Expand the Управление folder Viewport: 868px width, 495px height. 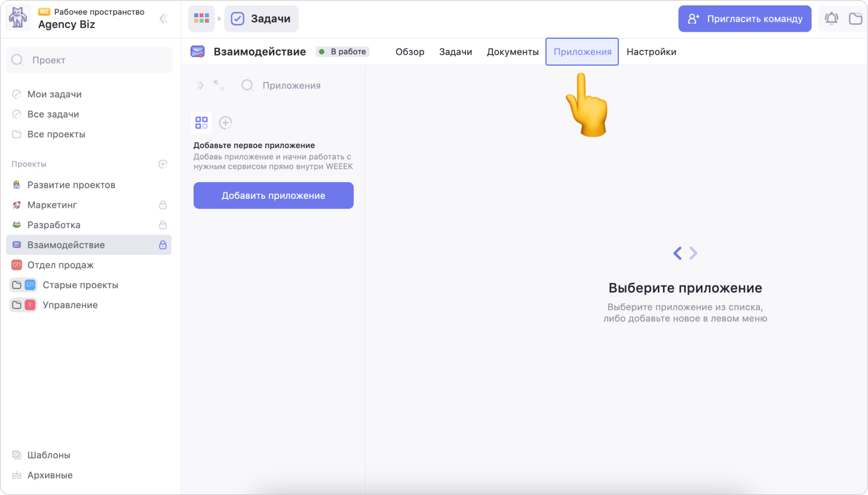17,305
